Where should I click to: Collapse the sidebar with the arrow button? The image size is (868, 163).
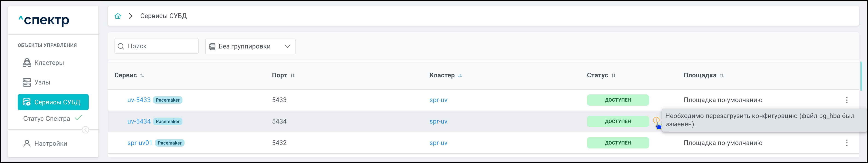[86, 130]
